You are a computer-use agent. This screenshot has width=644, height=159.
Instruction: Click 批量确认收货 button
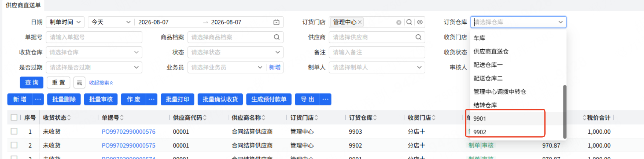coord(220,99)
